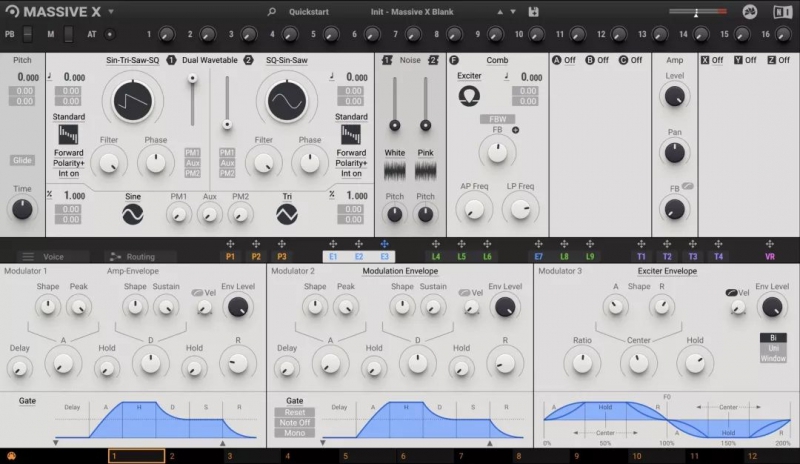This screenshot has width=800, height=464.
Task: Open the White noise type menu
Action: 394,153
